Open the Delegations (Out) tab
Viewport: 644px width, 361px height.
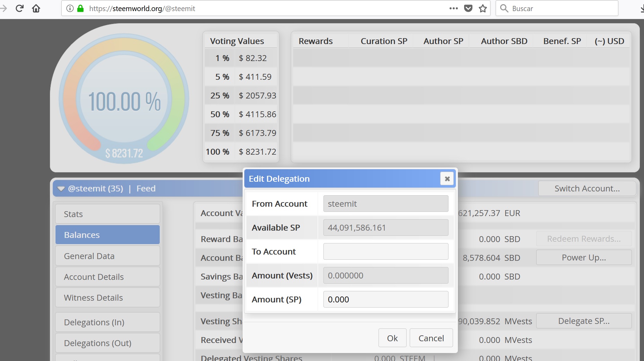pyautogui.click(x=107, y=343)
